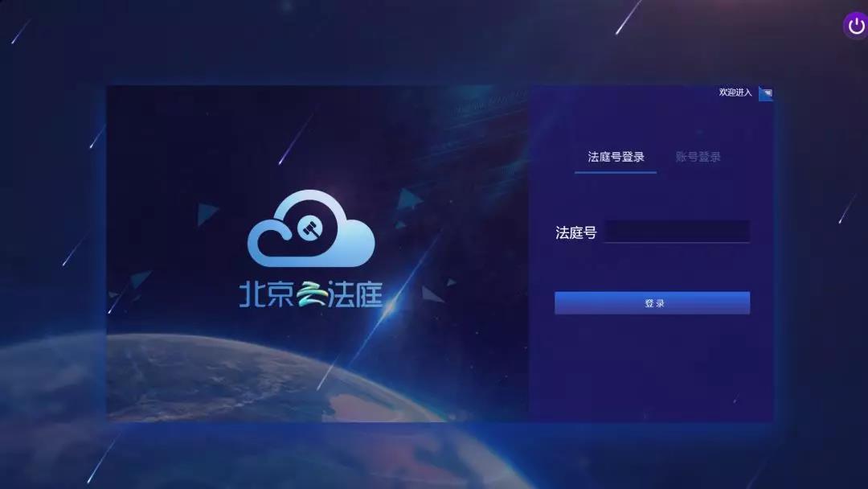Switch to the 账号登录 tab
The width and height of the screenshot is (868, 489).
(x=698, y=158)
